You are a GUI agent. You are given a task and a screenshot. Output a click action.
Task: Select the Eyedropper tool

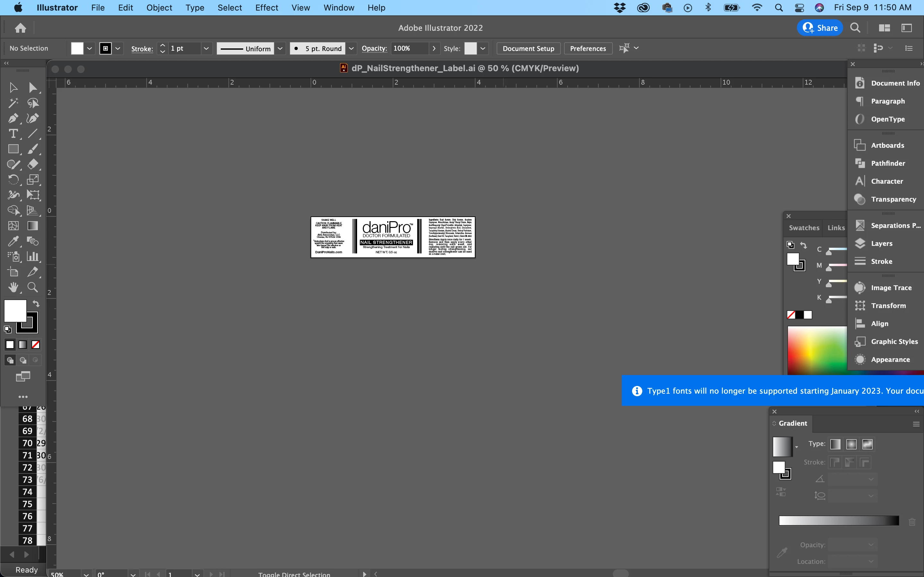pos(13,241)
